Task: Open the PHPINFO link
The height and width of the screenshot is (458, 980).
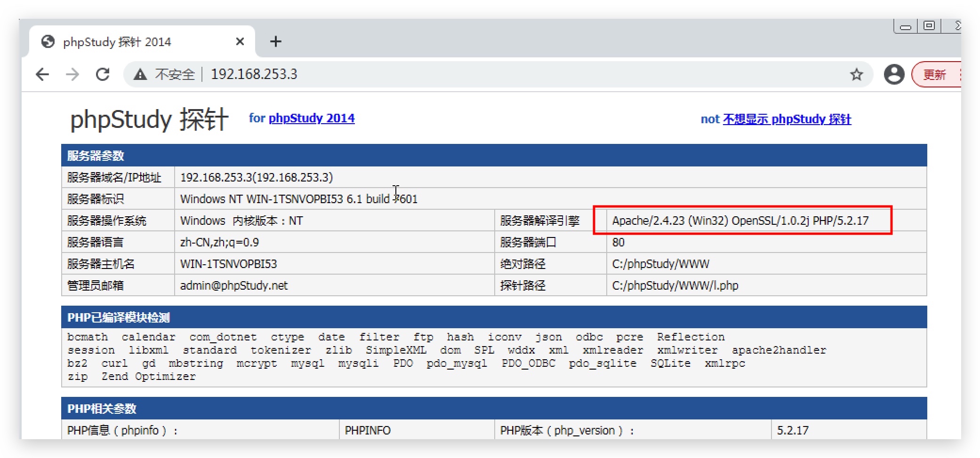Action: coord(368,430)
